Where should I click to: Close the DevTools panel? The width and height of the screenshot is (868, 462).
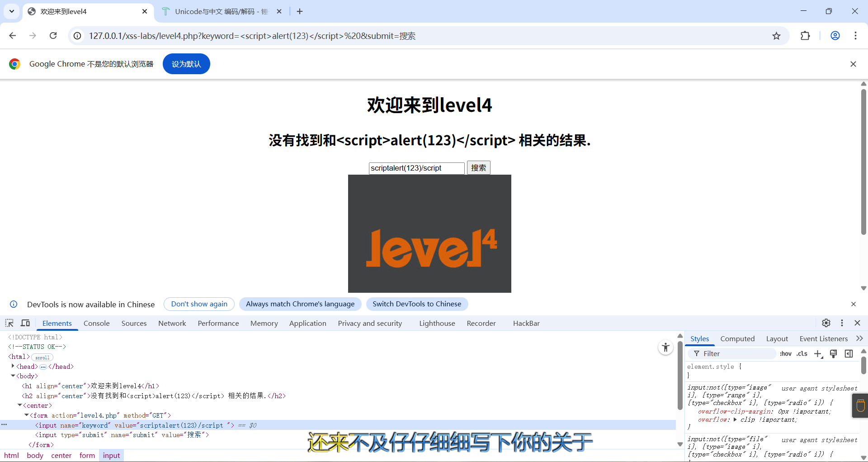pos(857,323)
